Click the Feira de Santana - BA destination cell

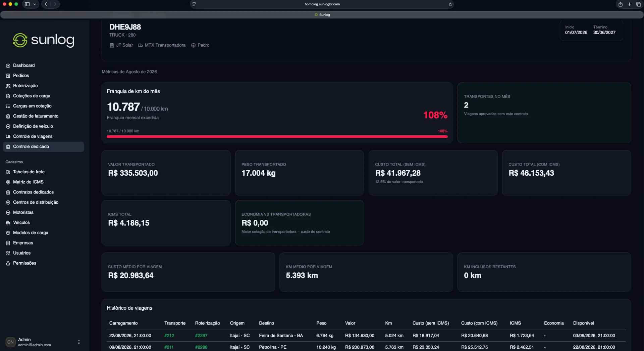[x=281, y=336]
